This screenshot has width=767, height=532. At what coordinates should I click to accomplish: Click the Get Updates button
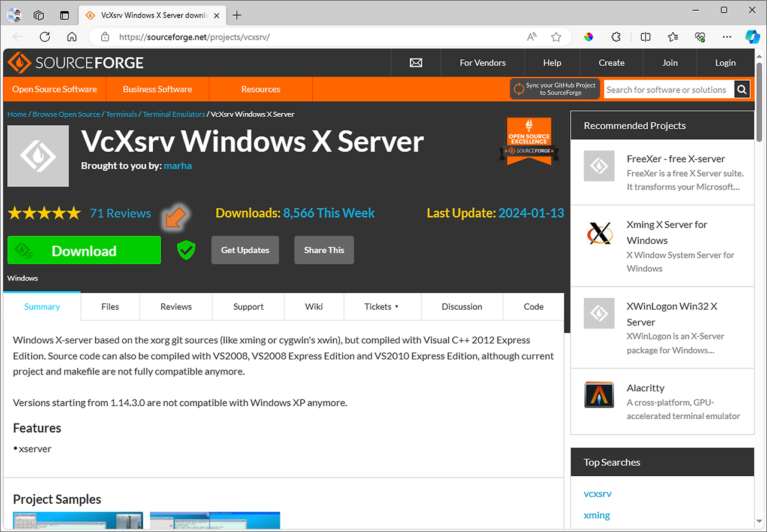245,250
